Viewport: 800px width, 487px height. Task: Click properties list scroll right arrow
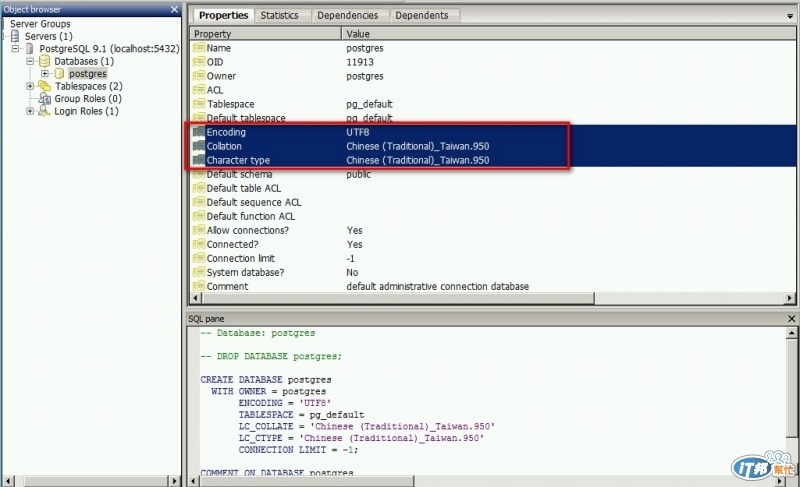click(x=790, y=298)
